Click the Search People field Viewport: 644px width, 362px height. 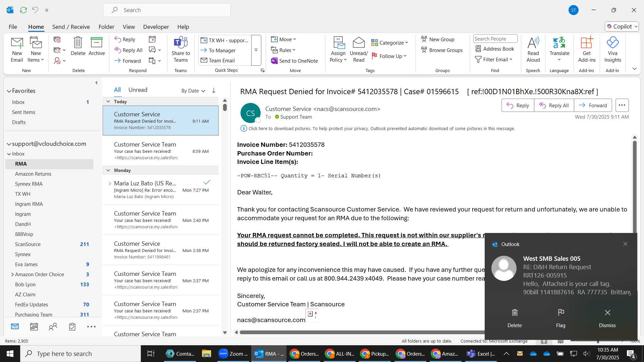pos(495,39)
